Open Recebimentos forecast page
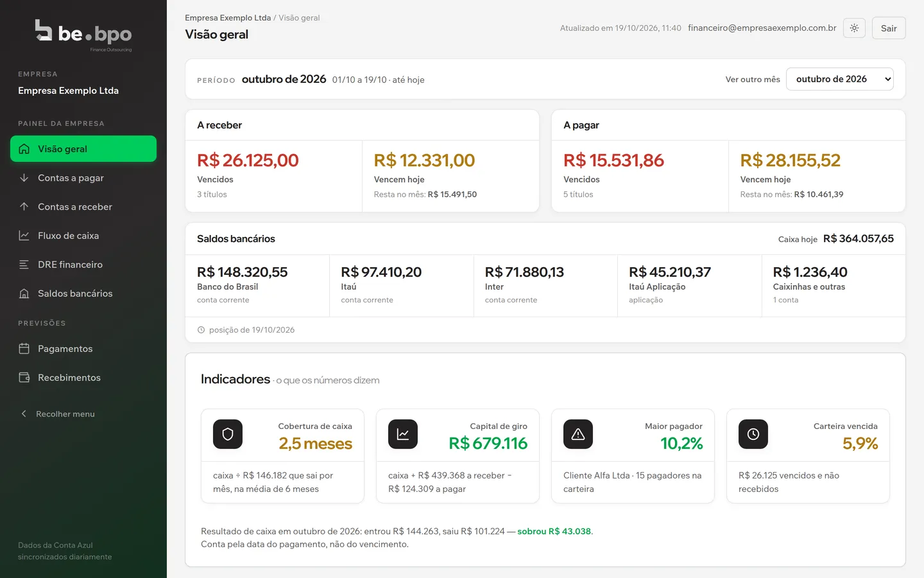Viewport: 924px width, 578px height. 83,378
